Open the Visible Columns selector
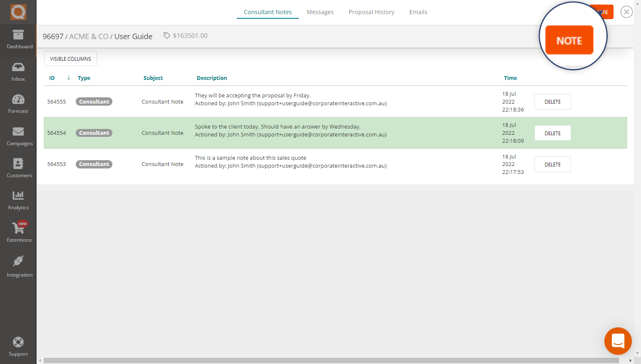 tap(70, 59)
